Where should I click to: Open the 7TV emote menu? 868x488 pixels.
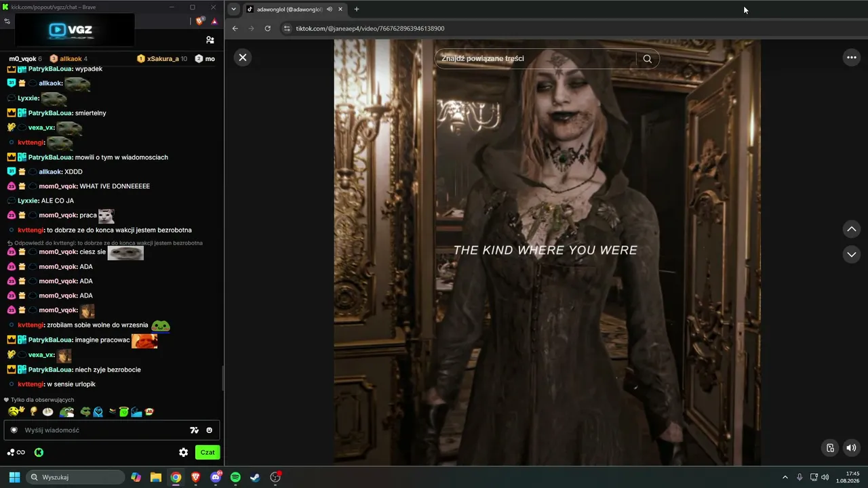pyautogui.click(x=195, y=430)
